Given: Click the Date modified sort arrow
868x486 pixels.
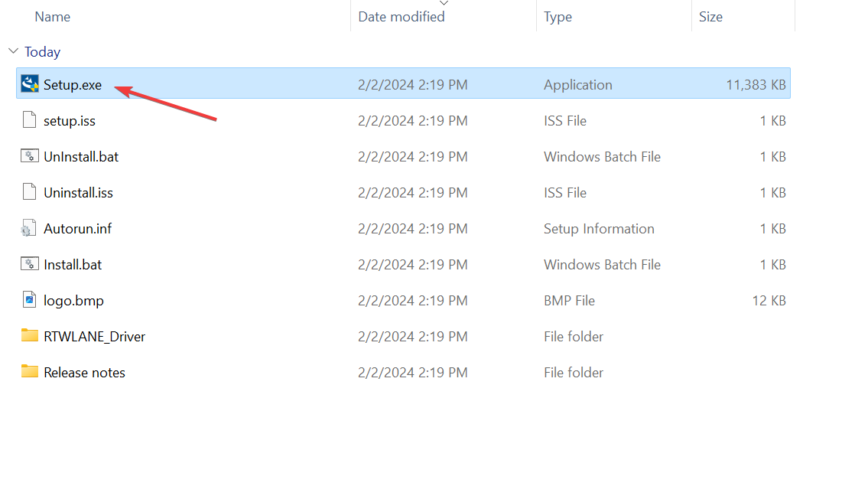Looking at the screenshot, I should point(444,4).
